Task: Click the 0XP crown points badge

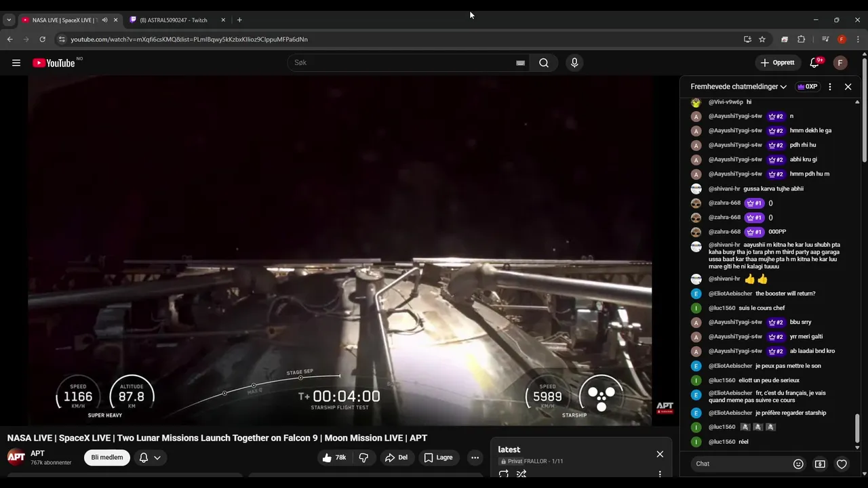Action: click(808, 87)
